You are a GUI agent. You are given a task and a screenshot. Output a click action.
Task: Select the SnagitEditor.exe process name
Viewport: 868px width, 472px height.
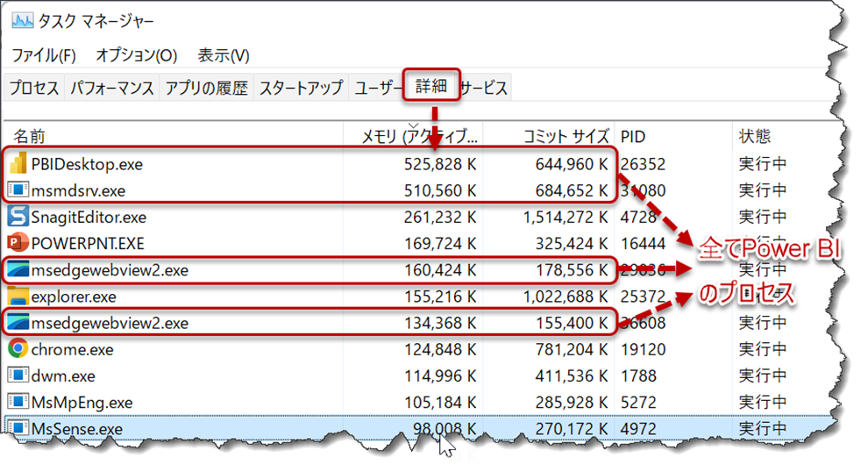pyautogui.click(x=89, y=218)
